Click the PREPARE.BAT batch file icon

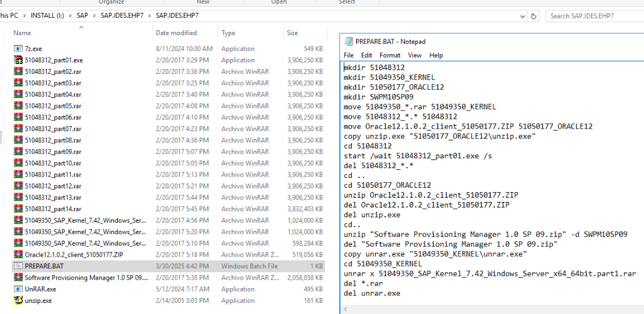click(18, 266)
